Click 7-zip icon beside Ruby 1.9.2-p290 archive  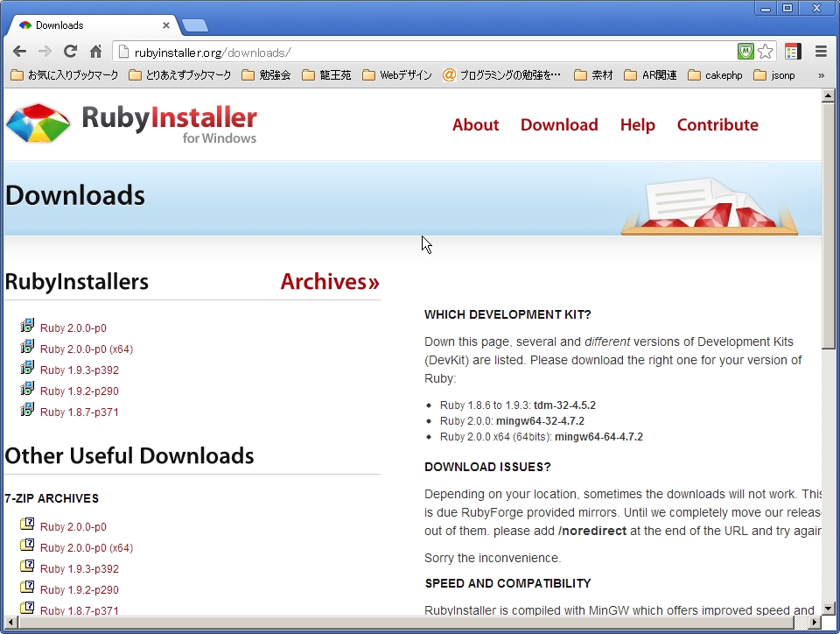[27, 587]
